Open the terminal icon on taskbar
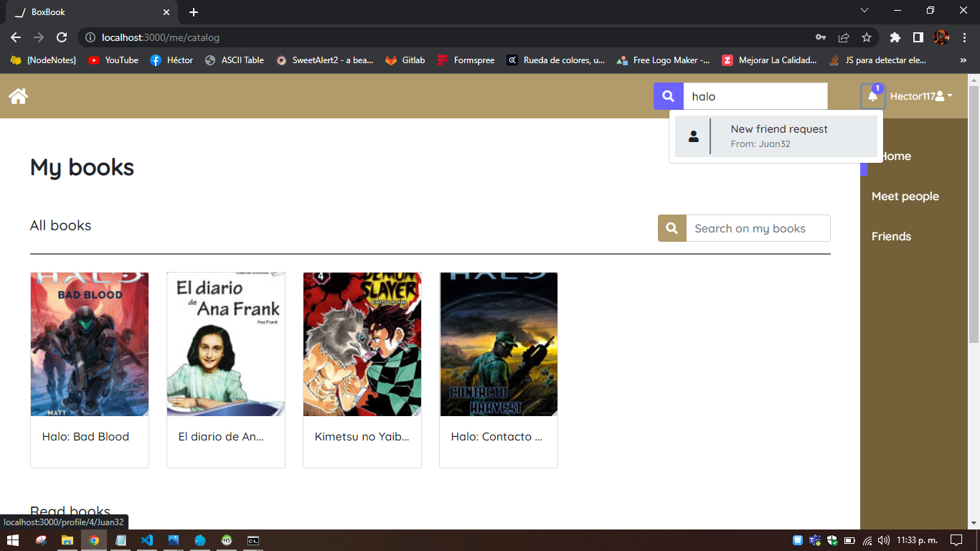 click(253, 540)
